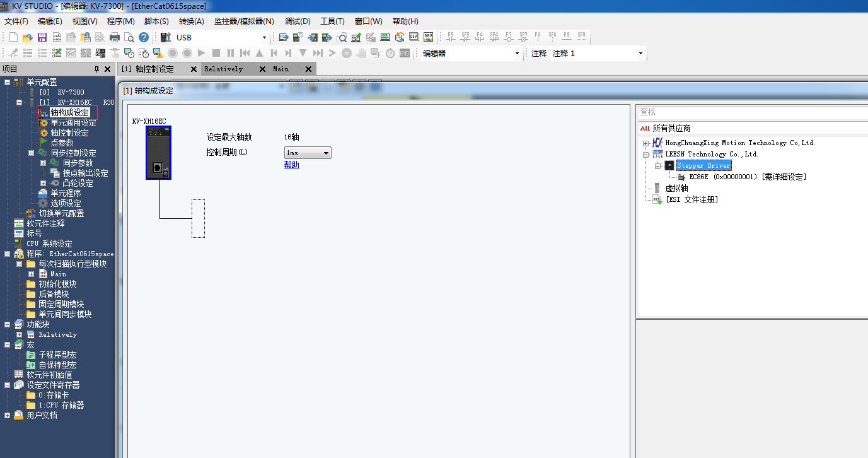The height and width of the screenshot is (458, 868).
Task: Click the stop square in the debug toolbar
Action: pos(216,53)
